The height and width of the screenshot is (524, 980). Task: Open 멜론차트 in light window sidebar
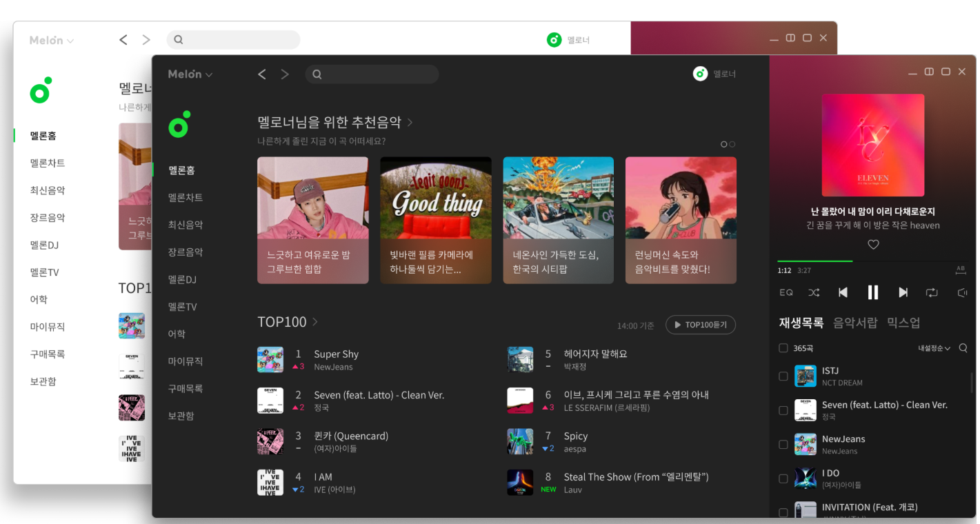pos(48,163)
